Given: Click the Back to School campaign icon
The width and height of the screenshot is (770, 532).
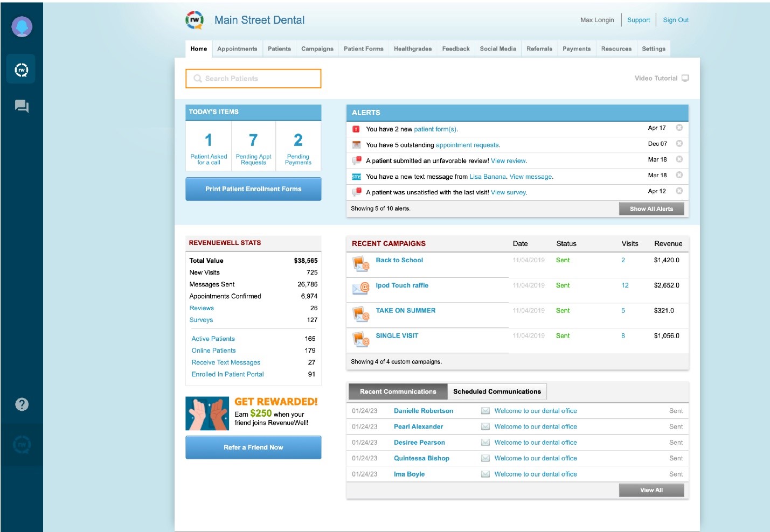Looking at the screenshot, I should (360, 264).
